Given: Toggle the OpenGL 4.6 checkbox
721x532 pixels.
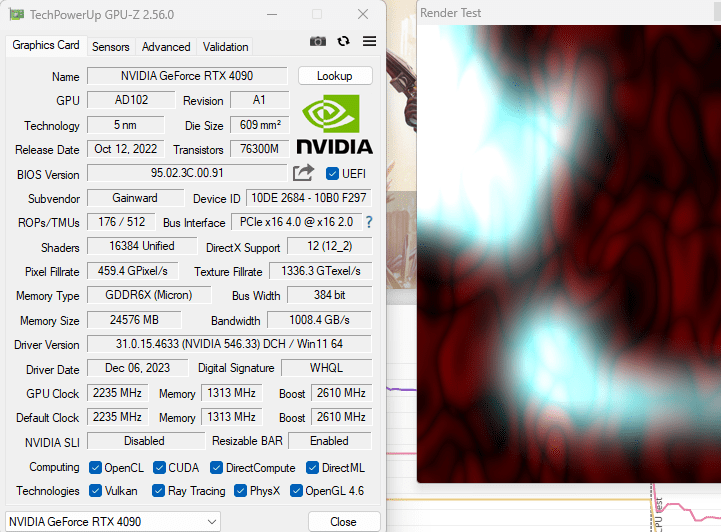Looking at the screenshot, I should (296, 491).
